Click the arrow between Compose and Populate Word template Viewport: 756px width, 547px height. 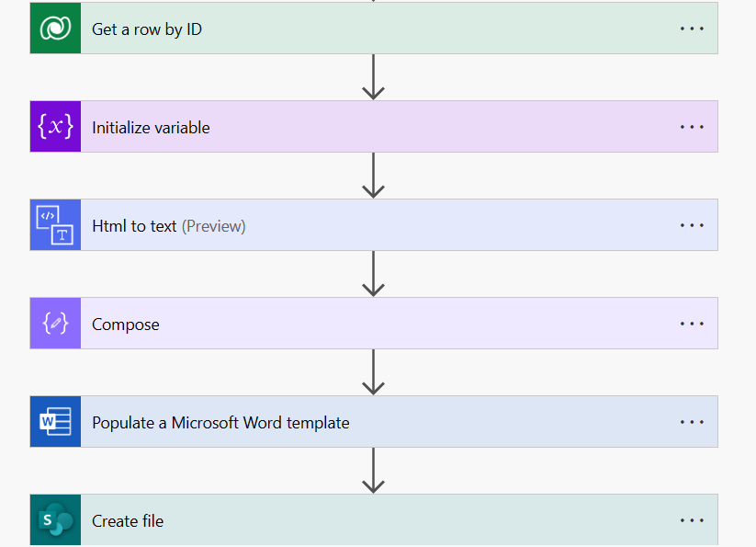click(373, 372)
